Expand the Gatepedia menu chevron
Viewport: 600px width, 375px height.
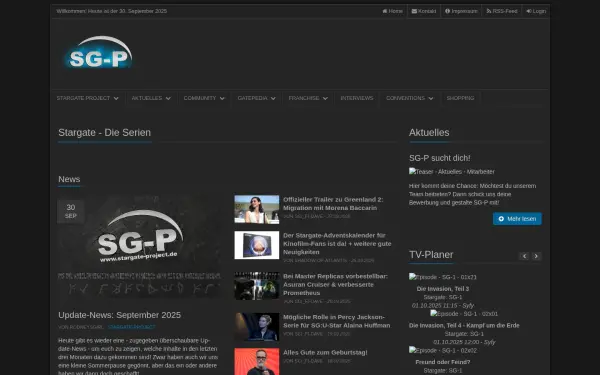(x=273, y=98)
